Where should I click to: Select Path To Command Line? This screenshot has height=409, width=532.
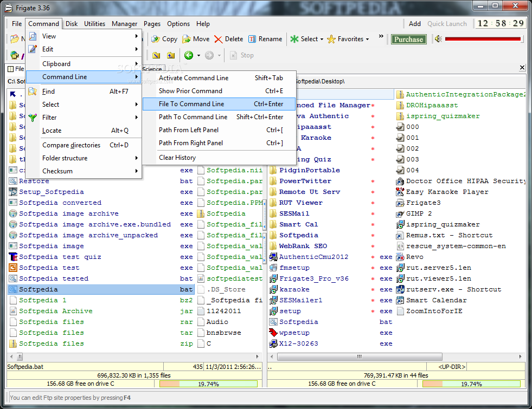219,117
